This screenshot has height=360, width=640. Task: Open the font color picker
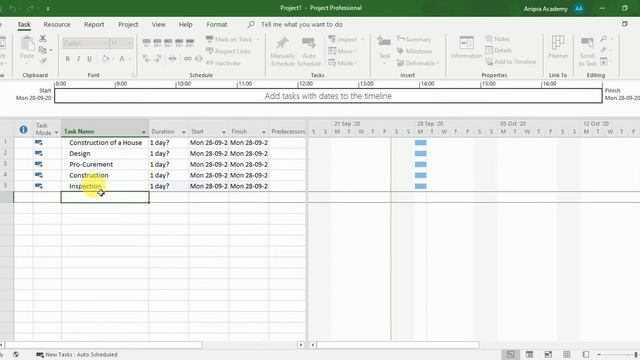tap(122, 59)
